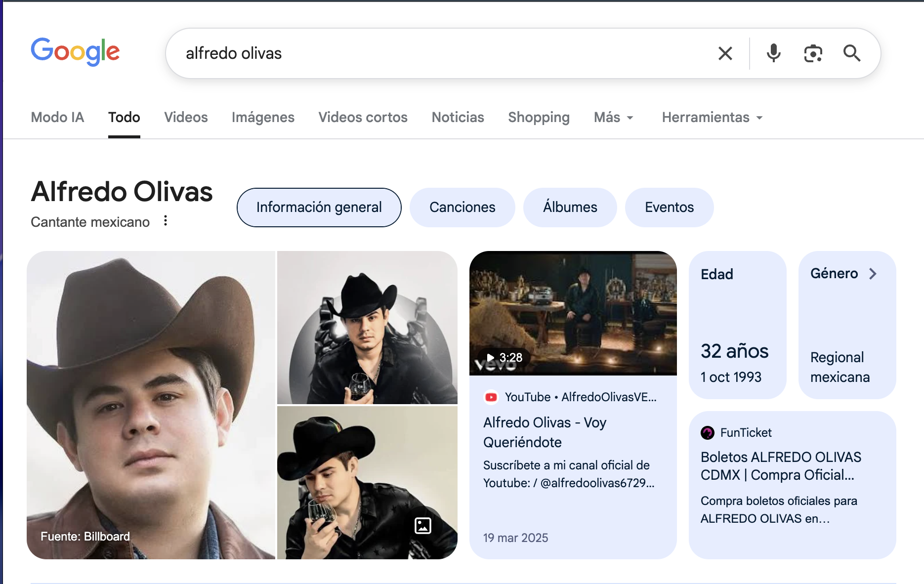Open the Noticias results tab
The width and height of the screenshot is (924, 584).
click(457, 118)
